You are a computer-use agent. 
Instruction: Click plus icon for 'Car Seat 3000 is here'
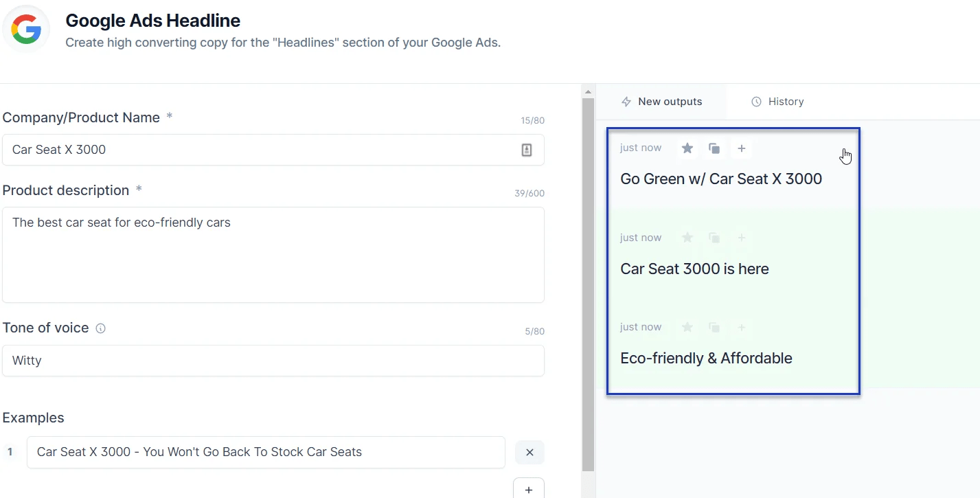[742, 238]
